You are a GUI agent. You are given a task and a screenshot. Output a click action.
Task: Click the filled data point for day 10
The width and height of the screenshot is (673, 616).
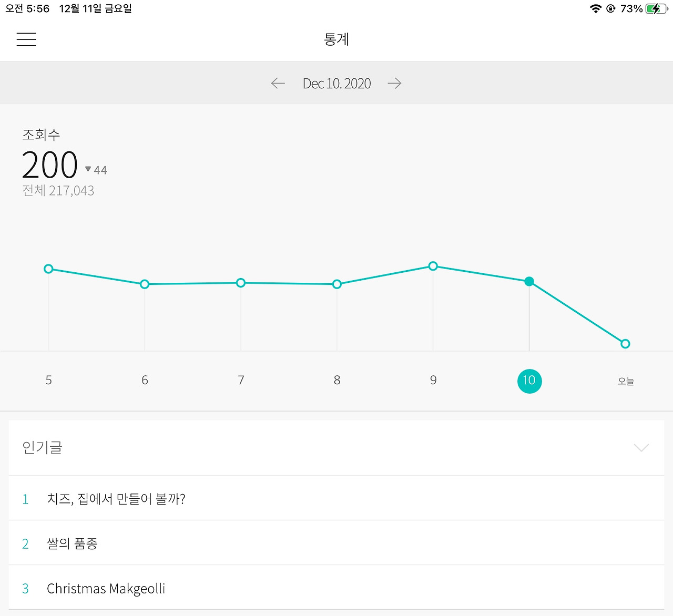(x=529, y=282)
